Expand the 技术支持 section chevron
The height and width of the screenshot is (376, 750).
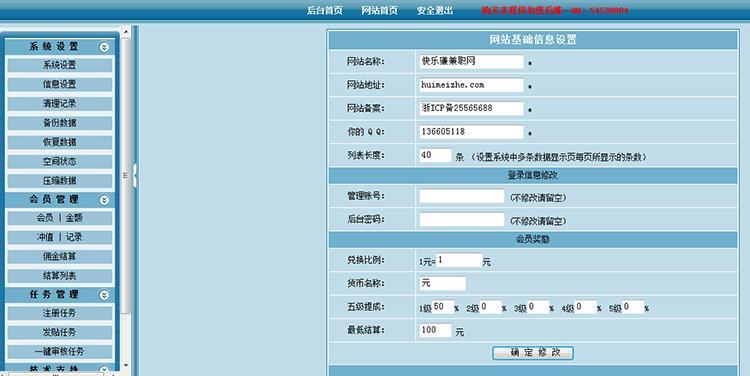(104, 369)
